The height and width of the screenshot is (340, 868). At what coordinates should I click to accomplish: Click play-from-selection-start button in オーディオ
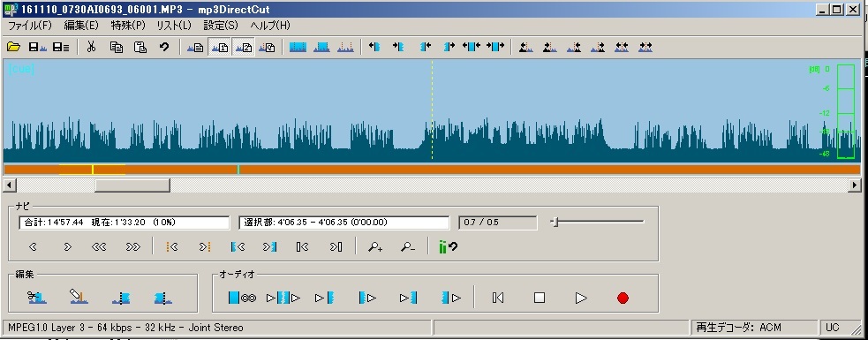367,298
